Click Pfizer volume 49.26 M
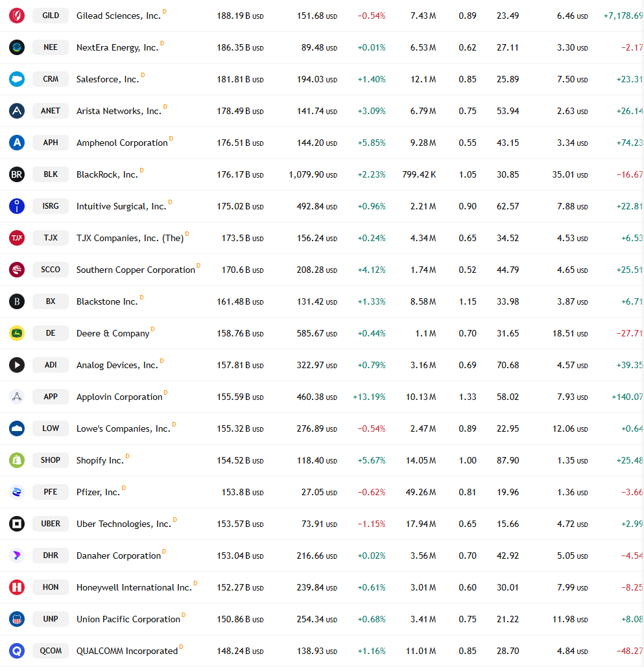The width and height of the screenshot is (644, 667). [x=420, y=492]
